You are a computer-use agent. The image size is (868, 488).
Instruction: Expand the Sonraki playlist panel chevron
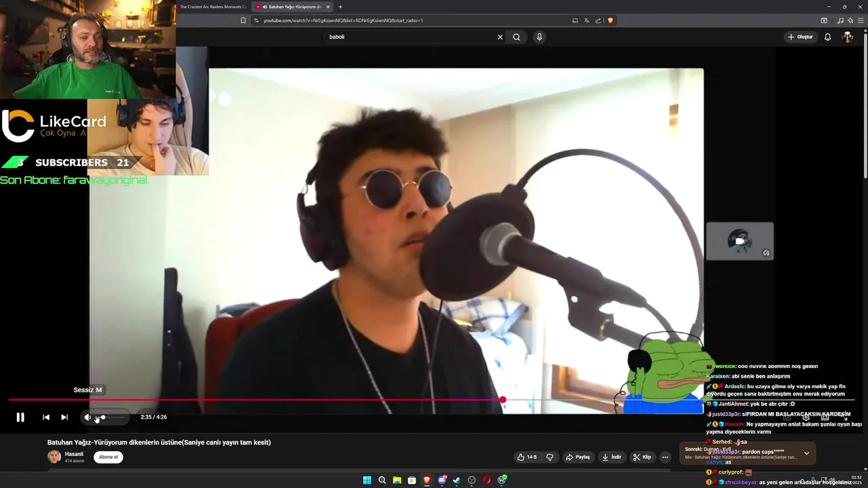pos(806,453)
